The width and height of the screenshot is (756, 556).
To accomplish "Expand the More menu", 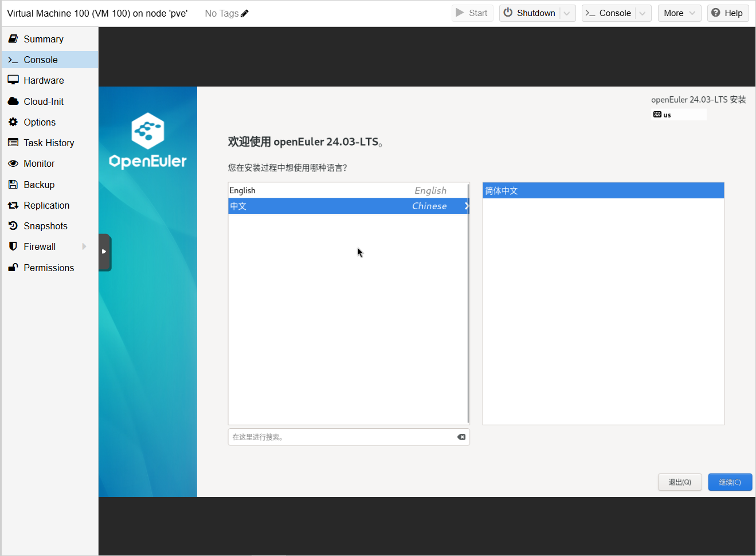I will coord(679,13).
